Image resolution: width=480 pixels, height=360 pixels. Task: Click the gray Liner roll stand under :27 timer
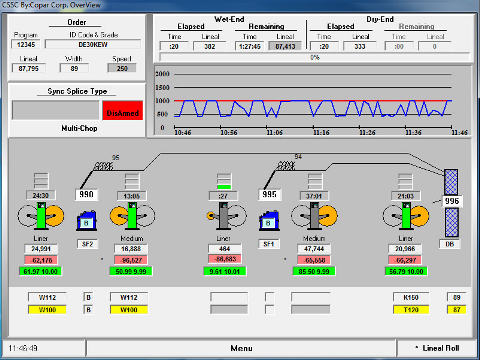point(226,216)
